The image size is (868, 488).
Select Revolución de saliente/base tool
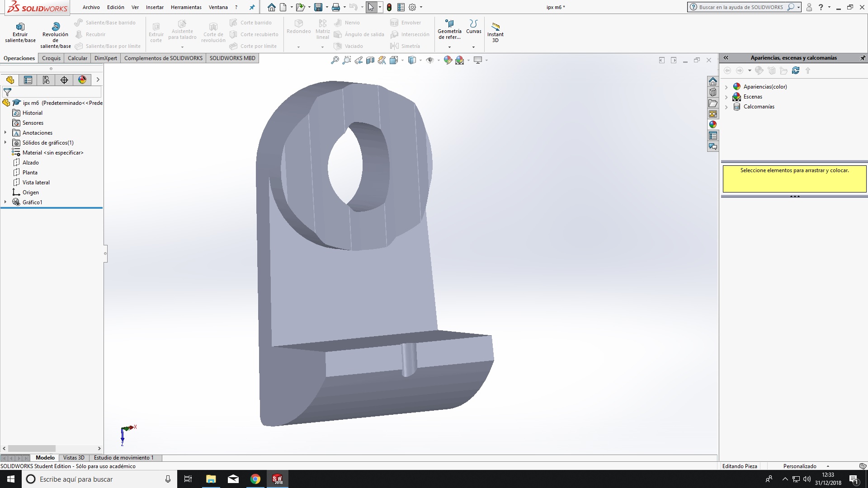pos(56,35)
